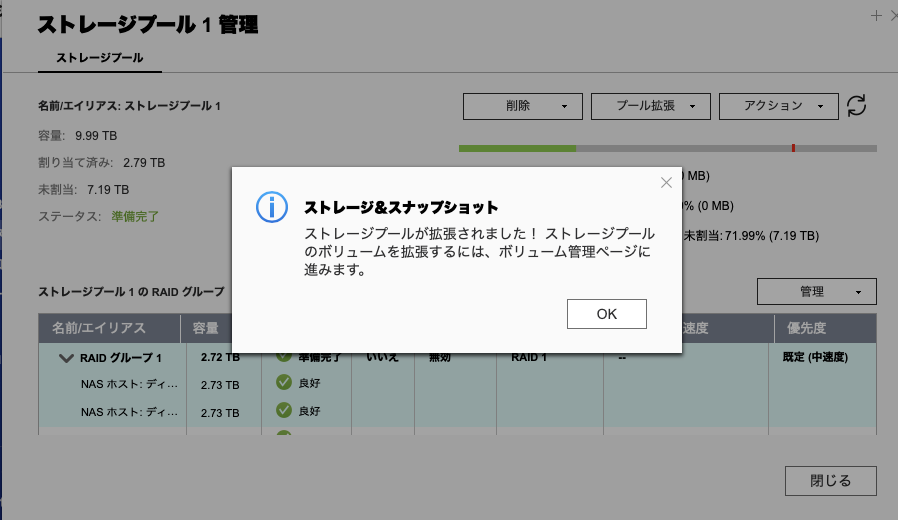This screenshot has height=520, width=898.
Task: Click 既定 (中速度) priority cell
Action: tap(815, 357)
